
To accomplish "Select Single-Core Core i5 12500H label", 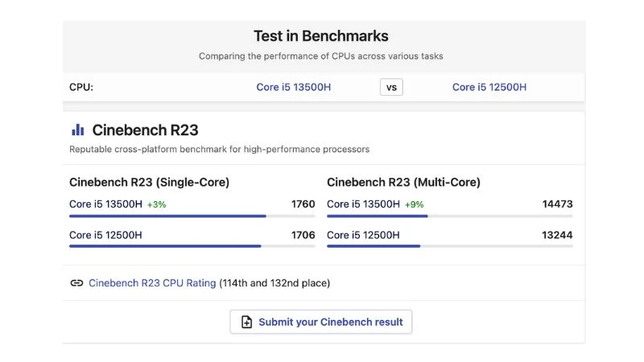I will point(105,235).
